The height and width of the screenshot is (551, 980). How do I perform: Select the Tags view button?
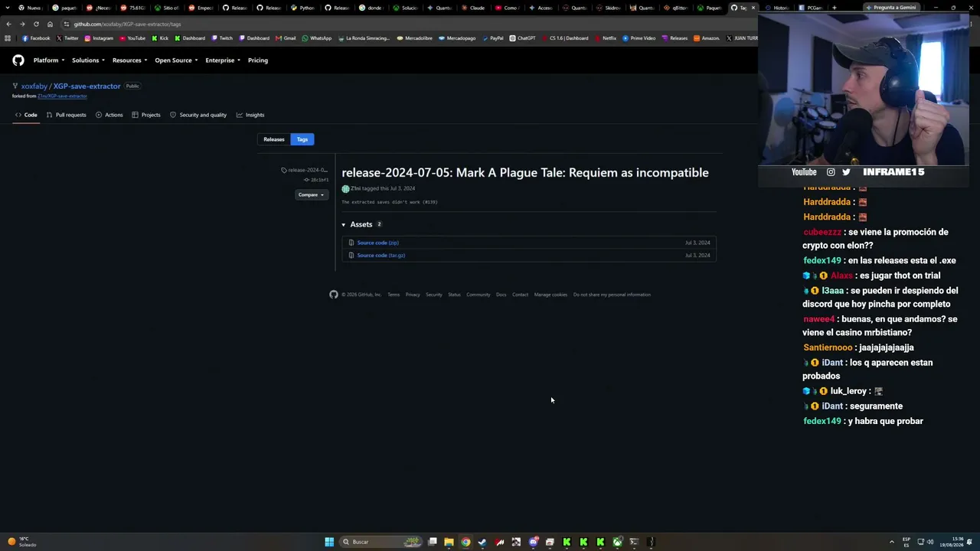pos(302,139)
